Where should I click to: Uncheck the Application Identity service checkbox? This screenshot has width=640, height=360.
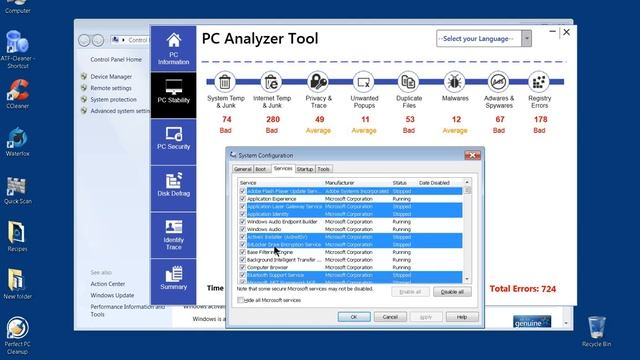click(242, 214)
